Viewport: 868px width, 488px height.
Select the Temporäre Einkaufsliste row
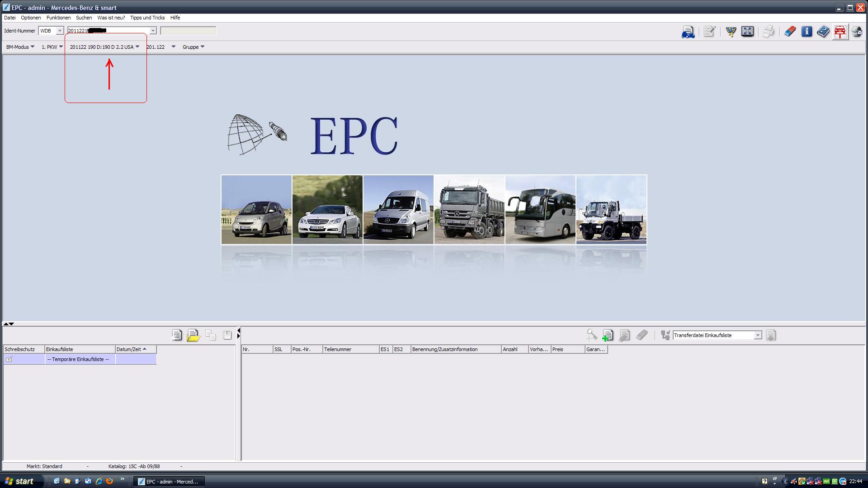click(x=80, y=359)
